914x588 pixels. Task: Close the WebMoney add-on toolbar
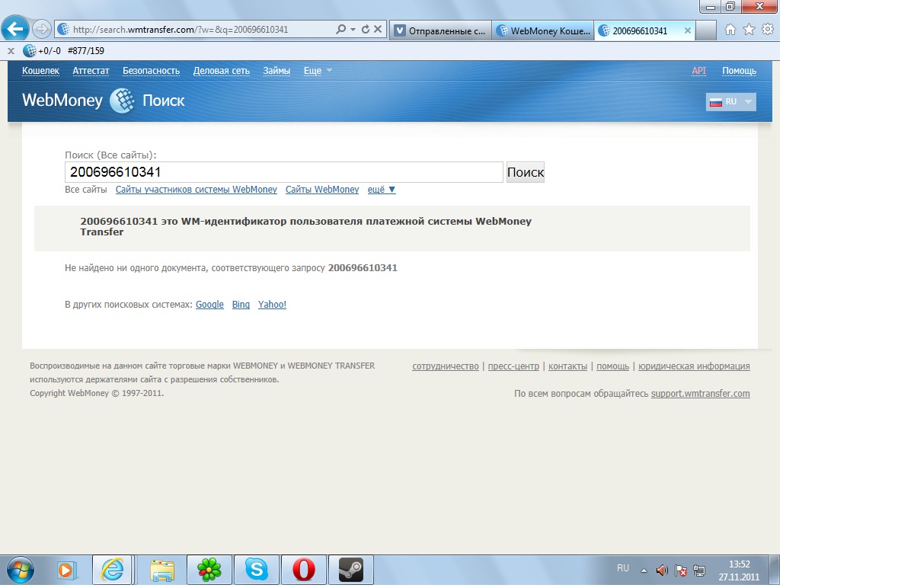(x=11, y=51)
